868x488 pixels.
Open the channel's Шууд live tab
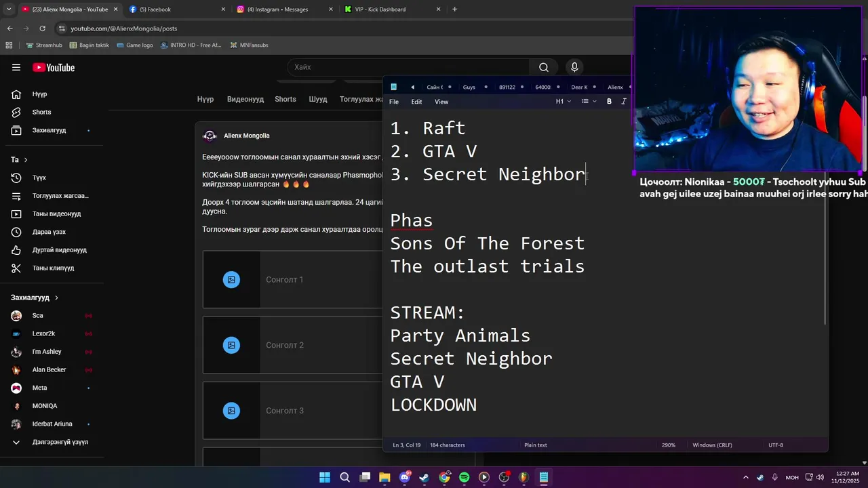(x=318, y=99)
